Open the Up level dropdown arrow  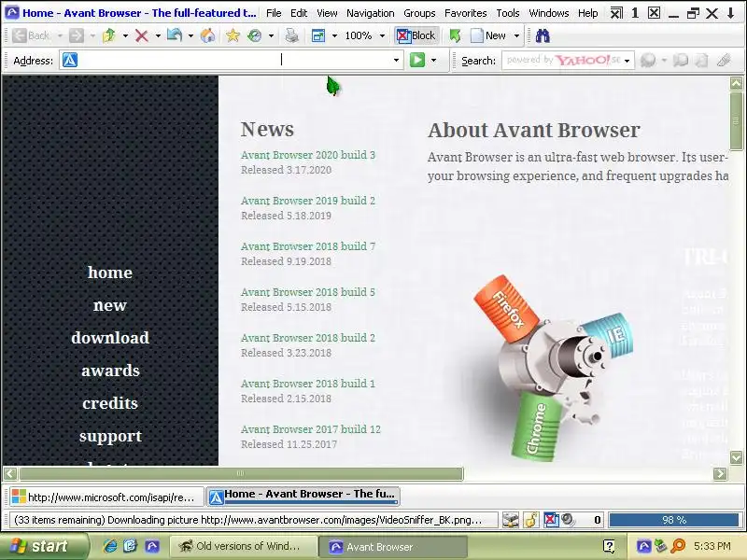click(x=125, y=35)
